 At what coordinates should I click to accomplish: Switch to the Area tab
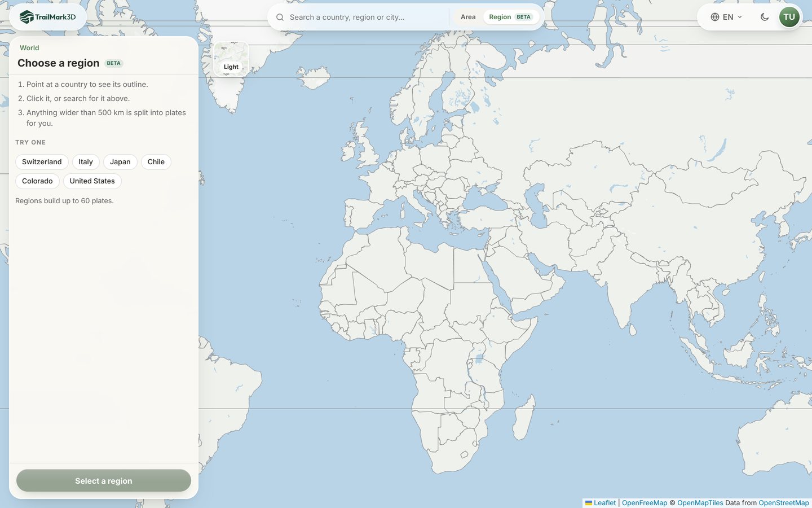point(468,17)
